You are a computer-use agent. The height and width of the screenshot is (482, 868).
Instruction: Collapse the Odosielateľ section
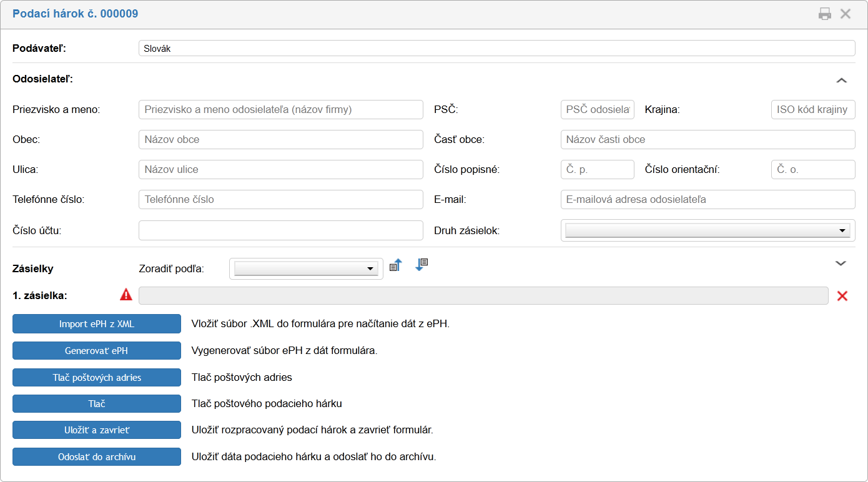841,80
